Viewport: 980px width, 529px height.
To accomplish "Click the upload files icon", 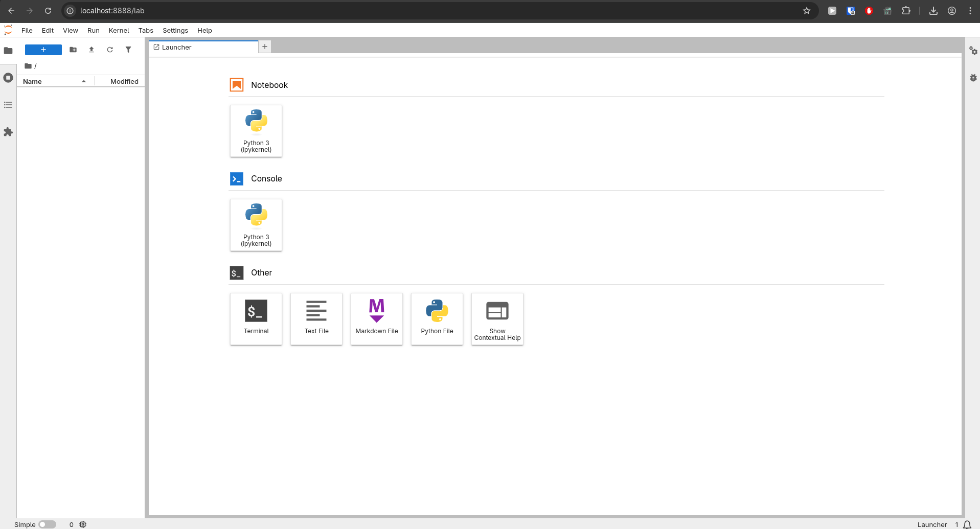I will (x=92, y=50).
